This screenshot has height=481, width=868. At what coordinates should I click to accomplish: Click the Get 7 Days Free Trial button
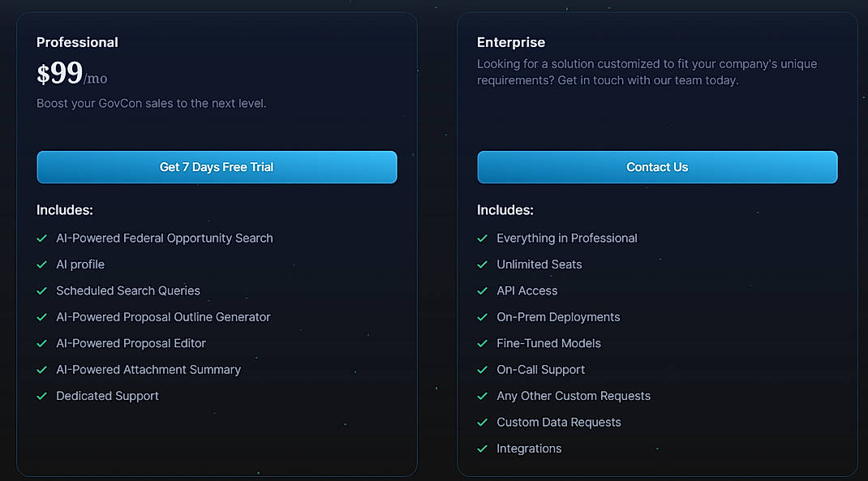(217, 167)
